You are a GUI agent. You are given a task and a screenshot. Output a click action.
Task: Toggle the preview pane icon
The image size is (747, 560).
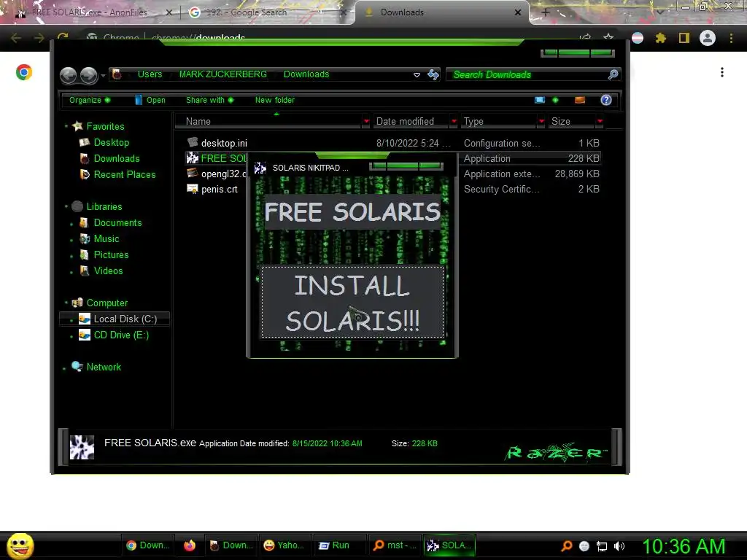point(580,100)
